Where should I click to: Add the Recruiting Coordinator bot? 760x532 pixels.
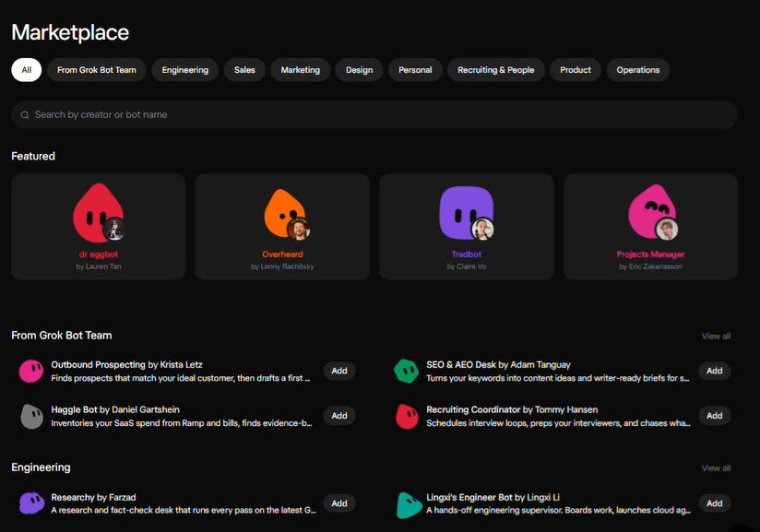pos(715,416)
